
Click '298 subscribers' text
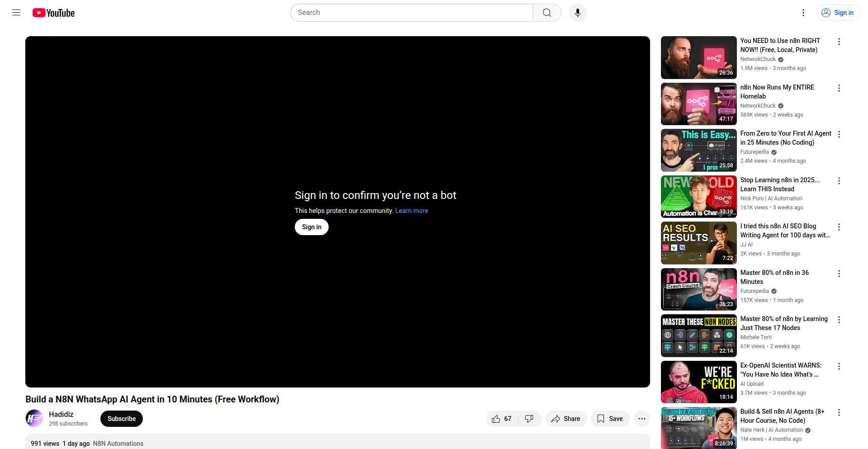tap(68, 424)
